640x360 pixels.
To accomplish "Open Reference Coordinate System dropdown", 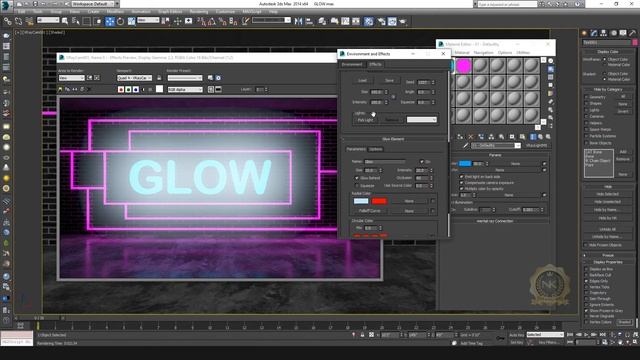I will 148,20.
